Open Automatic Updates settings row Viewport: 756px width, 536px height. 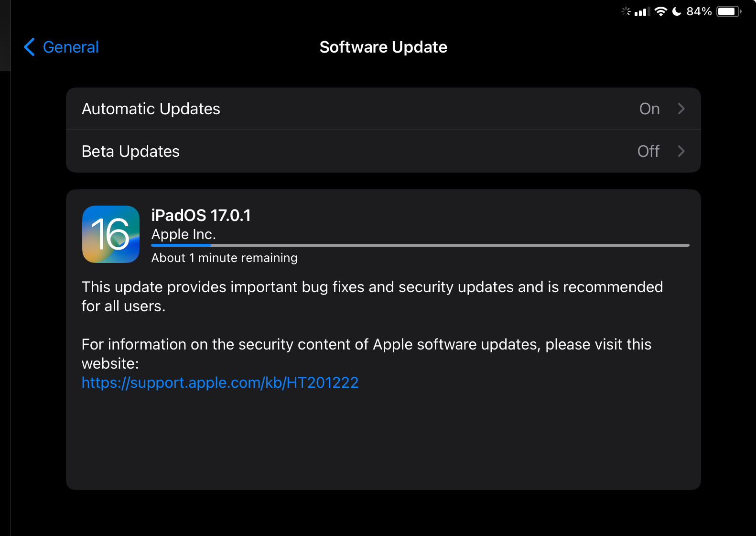point(383,109)
